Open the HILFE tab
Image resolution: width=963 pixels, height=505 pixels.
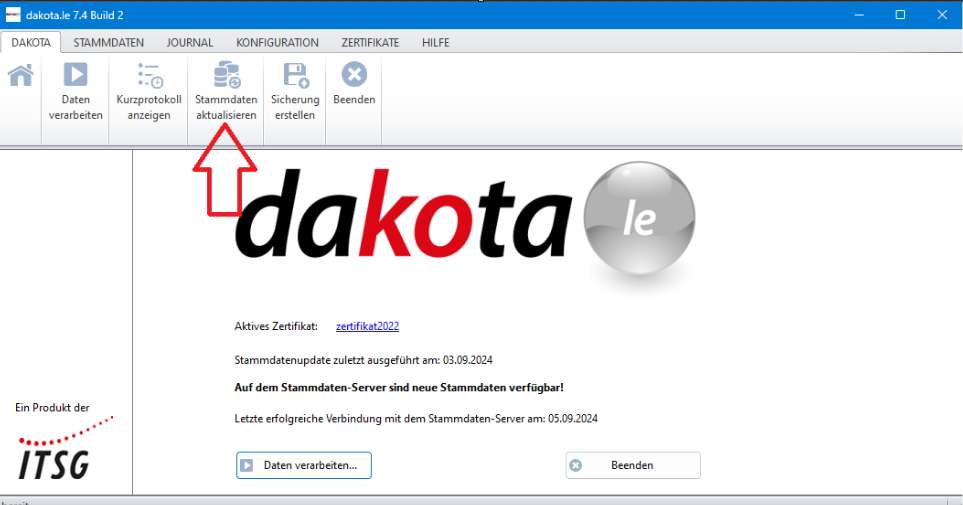(435, 42)
